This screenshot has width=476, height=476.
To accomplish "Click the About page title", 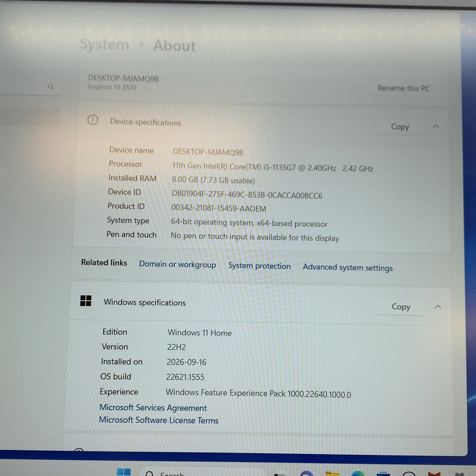I will point(175,46).
